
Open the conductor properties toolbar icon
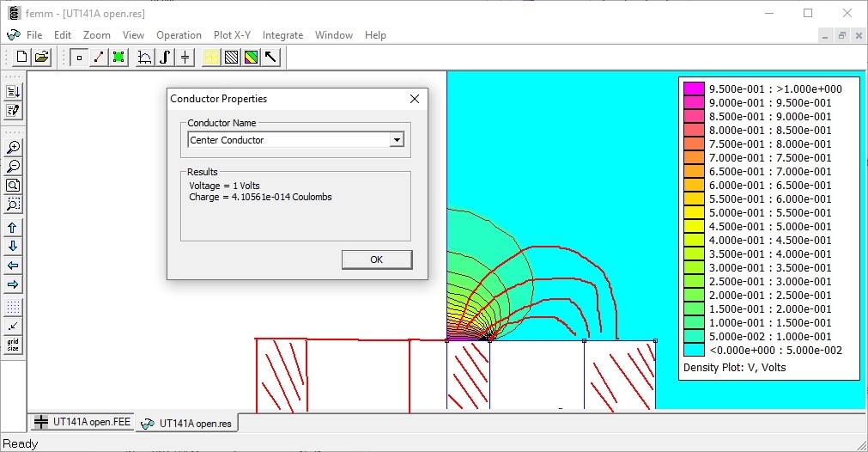coord(185,58)
